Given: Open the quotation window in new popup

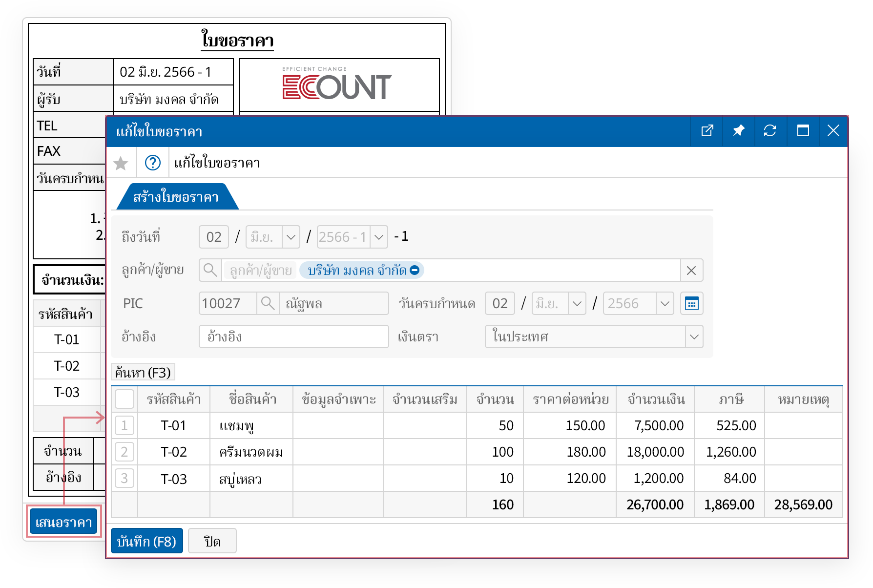Looking at the screenshot, I should coord(707,131).
